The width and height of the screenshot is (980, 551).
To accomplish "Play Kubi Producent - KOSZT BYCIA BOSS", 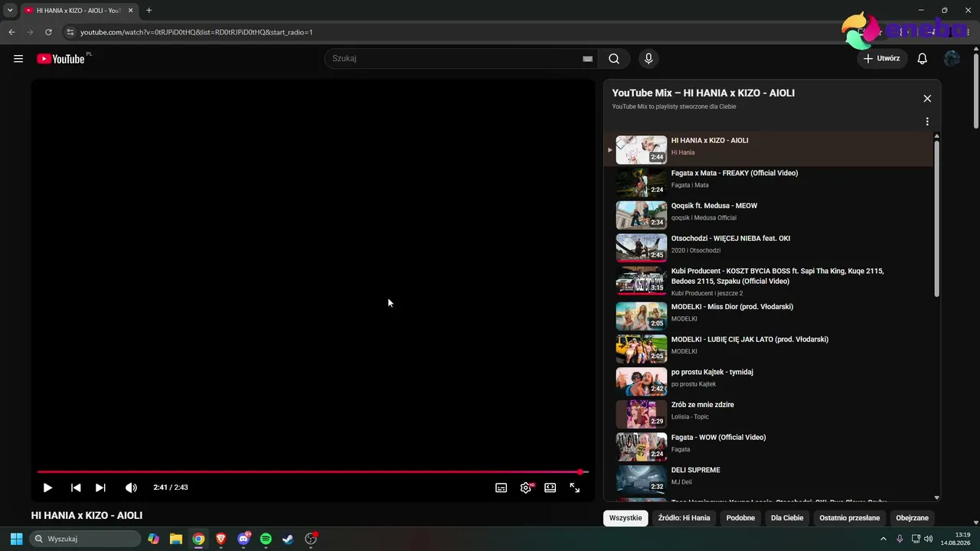I will click(x=769, y=281).
